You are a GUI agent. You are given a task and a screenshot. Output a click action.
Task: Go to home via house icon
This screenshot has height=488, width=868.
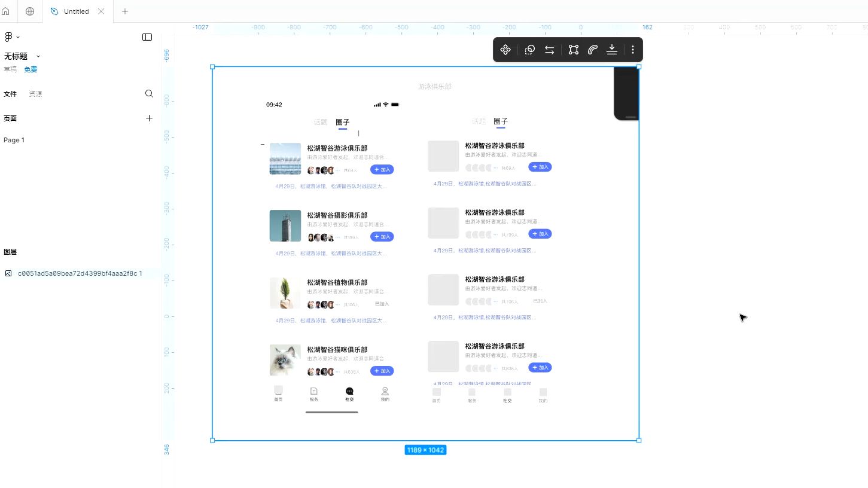(6, 11)
